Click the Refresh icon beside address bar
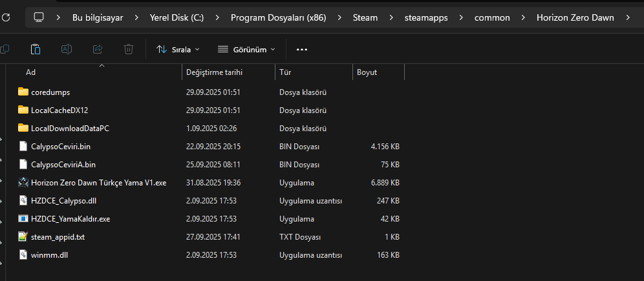 6,17
